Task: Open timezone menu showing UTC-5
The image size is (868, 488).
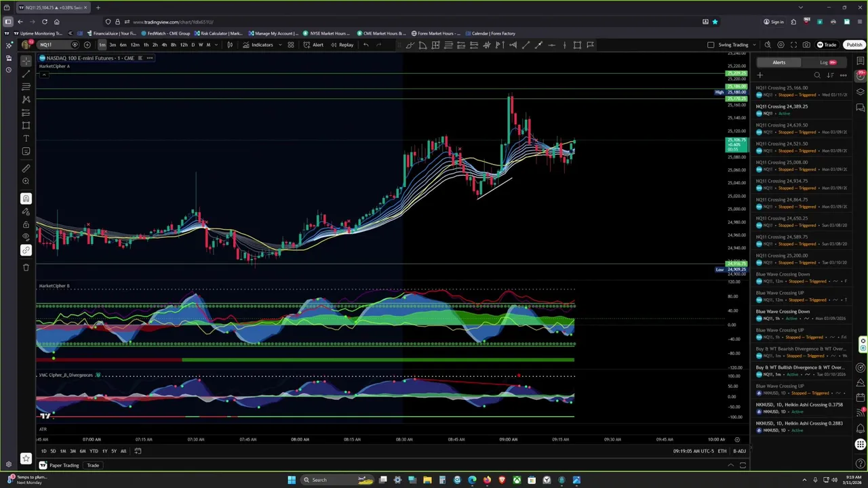Action: click(694, 451)
